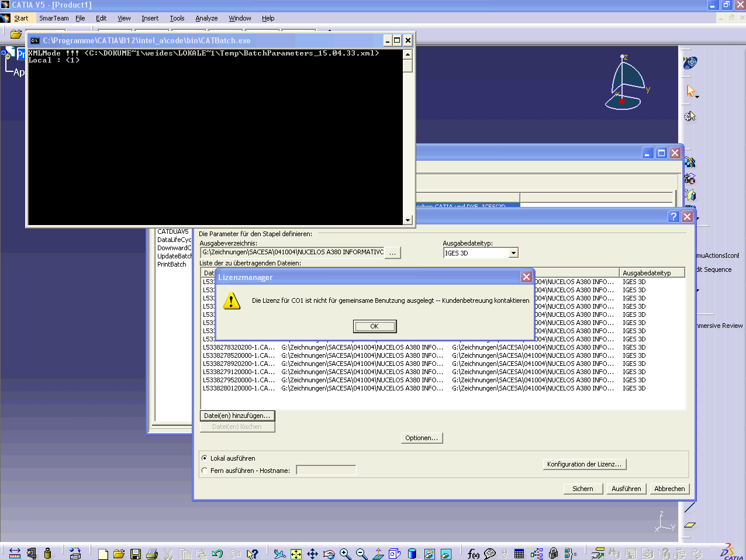Open the Edit menu
The height and width of the screenshot is (560, 746).
pyautogui.click(x=101, y=18)
